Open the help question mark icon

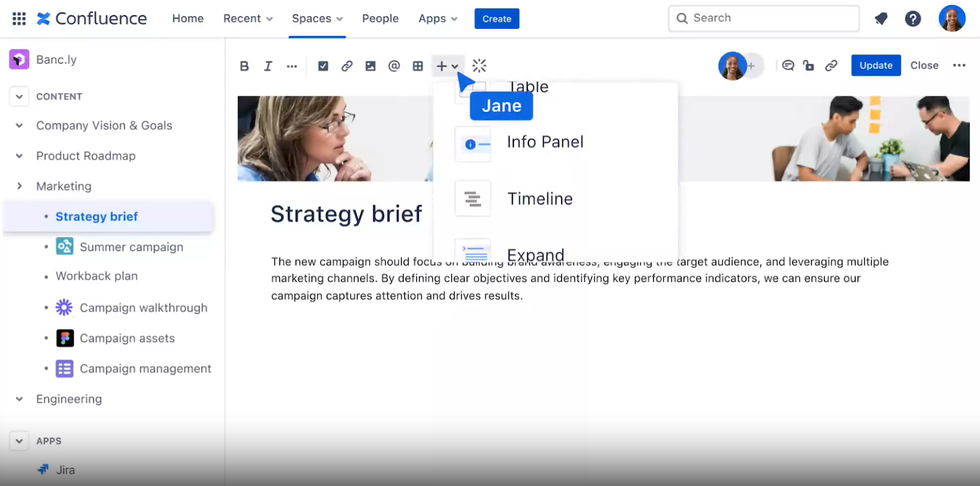click(x=913, y=19)
